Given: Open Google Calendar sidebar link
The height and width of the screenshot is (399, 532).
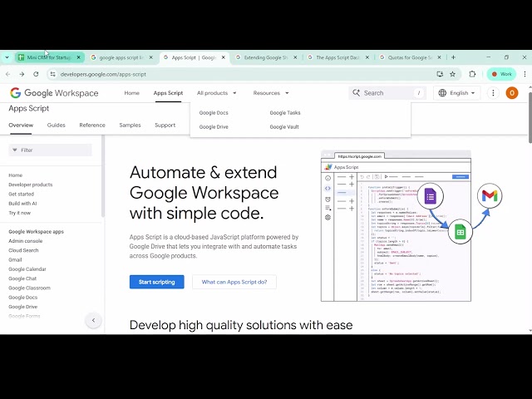Looking at the screenshot, I should 27,269.
